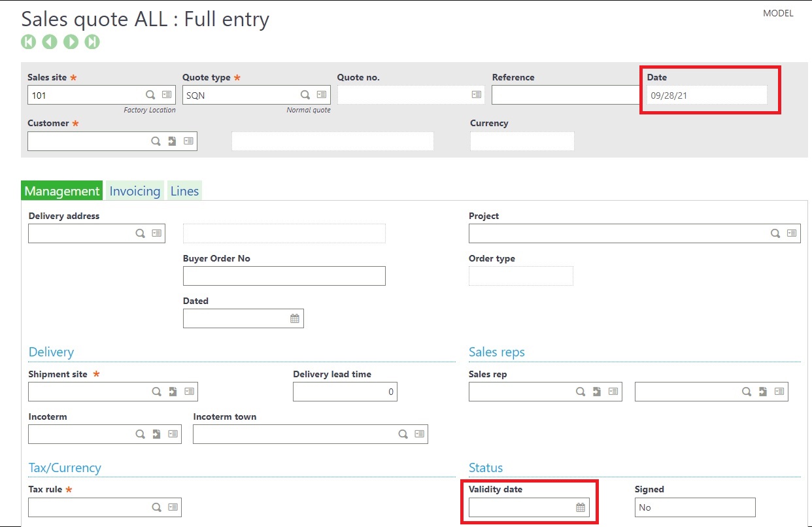Navigate to the last record arrow
This screenshot has width=812, height=527.
[92, 41]
